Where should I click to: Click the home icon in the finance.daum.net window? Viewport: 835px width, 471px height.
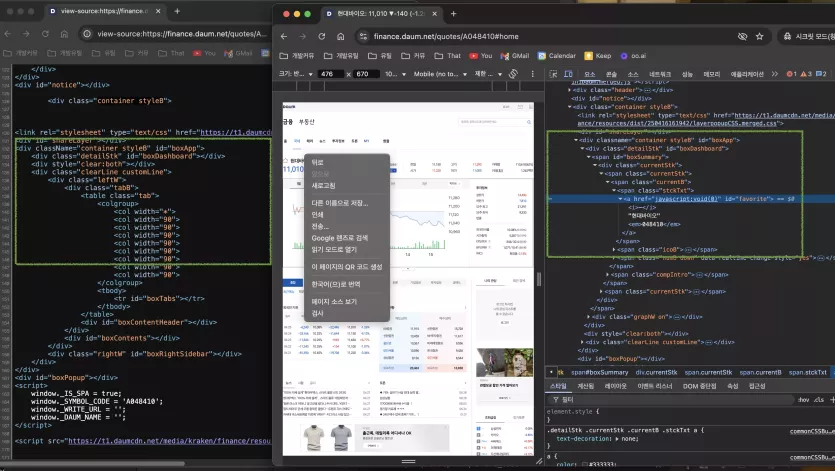[340, 36]
